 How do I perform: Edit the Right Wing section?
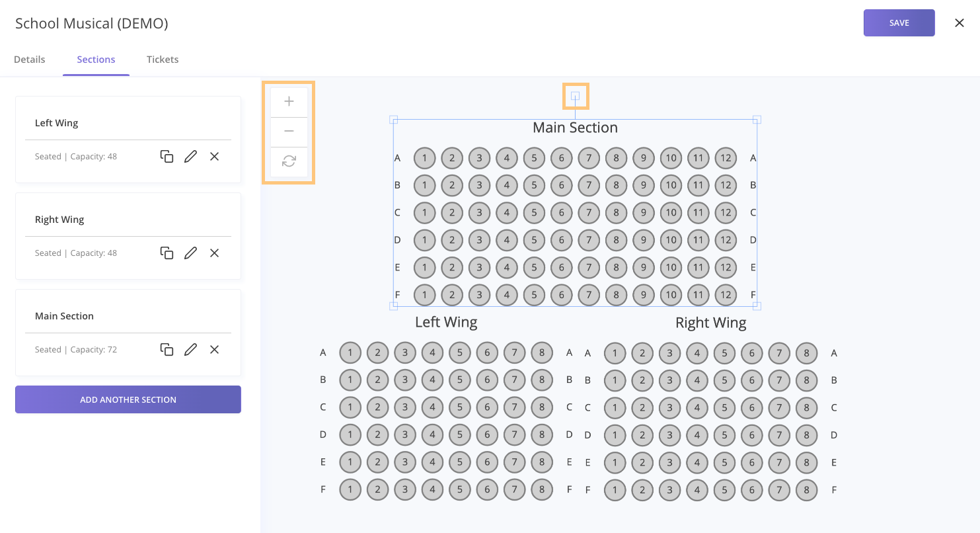[x=190, y=253]
